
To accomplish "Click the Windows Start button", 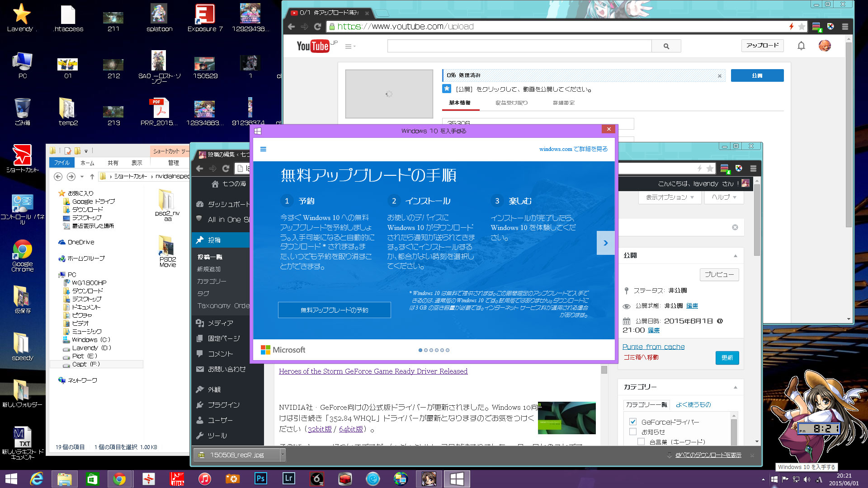I will pyautogui.click(x=11, y=479).
